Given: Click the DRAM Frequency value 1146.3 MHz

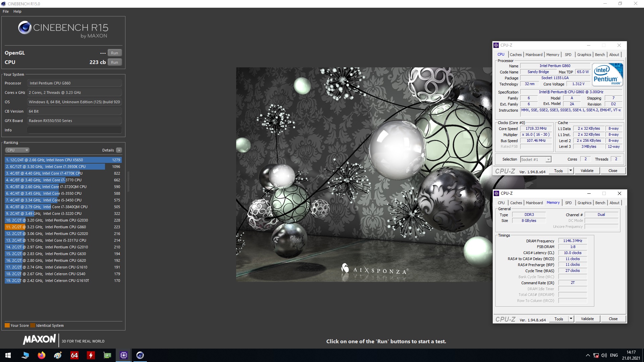Looking at the screenshot, I should point(573,241).
